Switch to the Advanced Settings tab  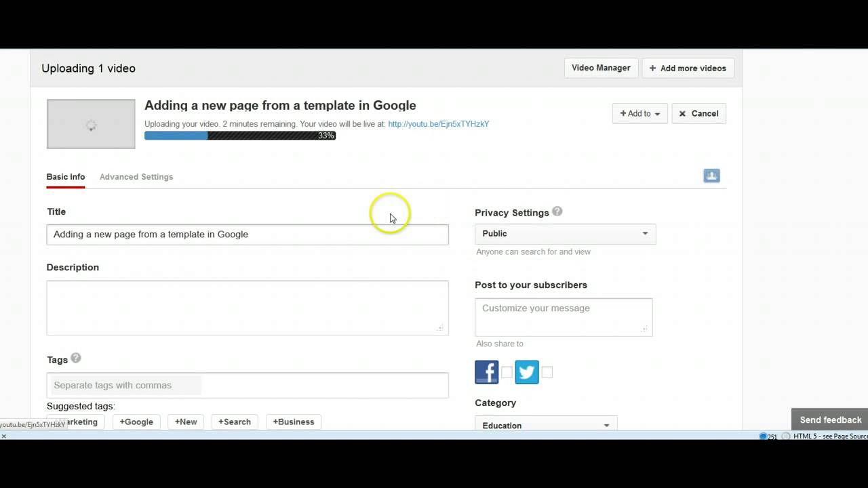pos(136,177)
